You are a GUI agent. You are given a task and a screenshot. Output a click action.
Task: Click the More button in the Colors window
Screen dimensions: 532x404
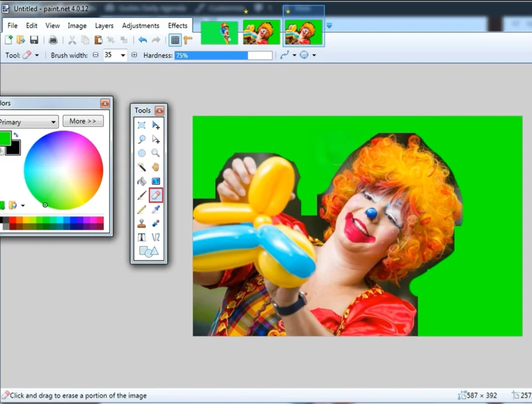click(83, 121)
